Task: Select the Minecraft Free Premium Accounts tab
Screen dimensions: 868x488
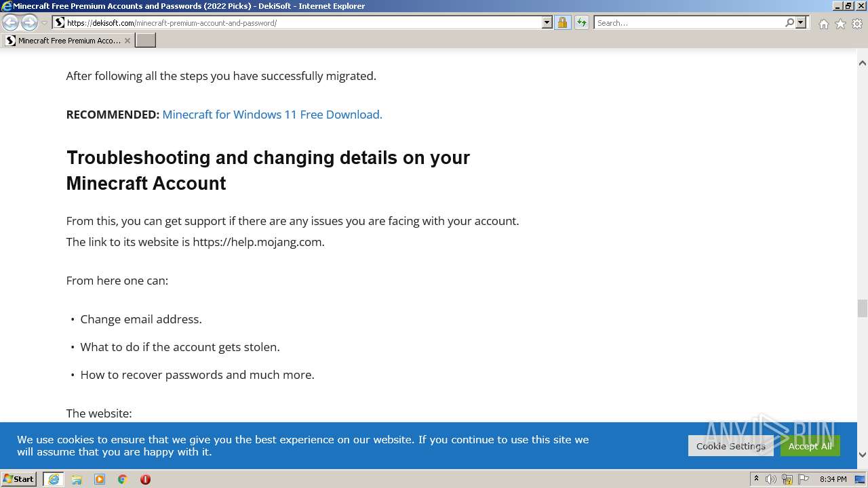Action: coord(68,41)
